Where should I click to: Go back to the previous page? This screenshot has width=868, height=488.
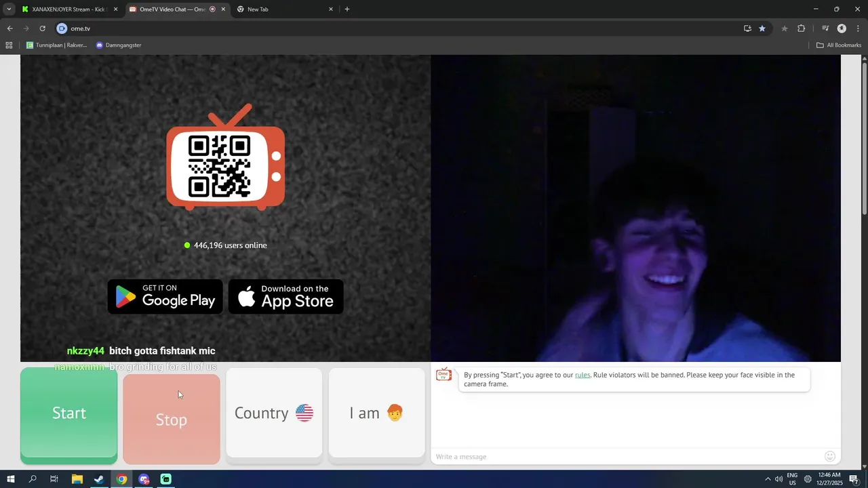[9, 28]
